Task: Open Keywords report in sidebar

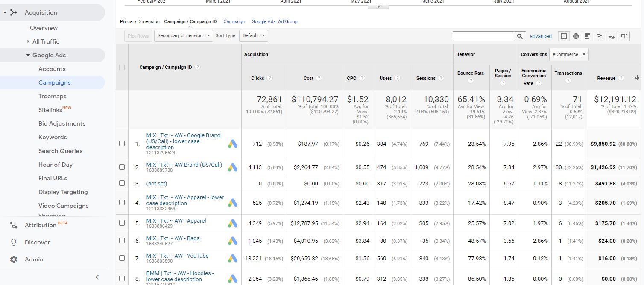Action: click(x=53, y=137)
